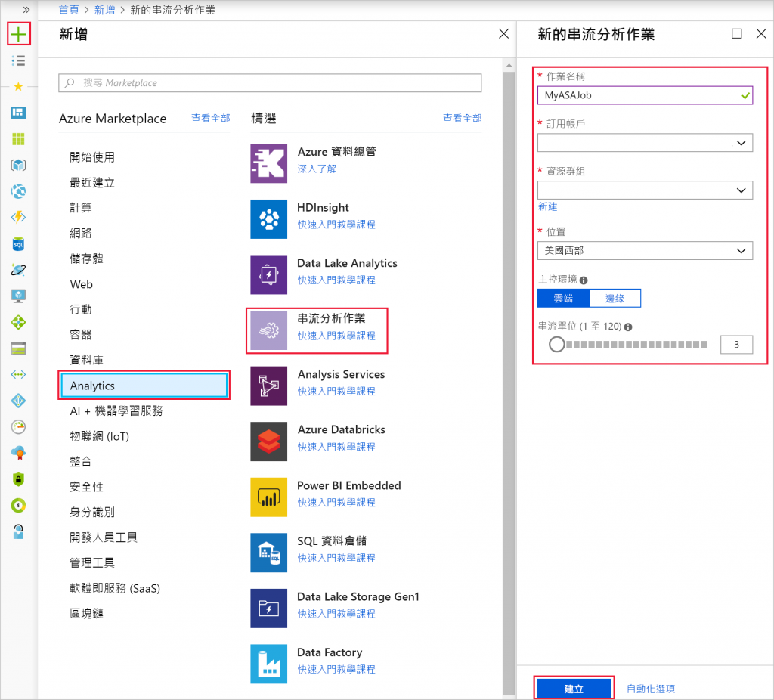774x700 pixels.
Task: Open the Function Apps lightning icon
Action: point(18,217)
